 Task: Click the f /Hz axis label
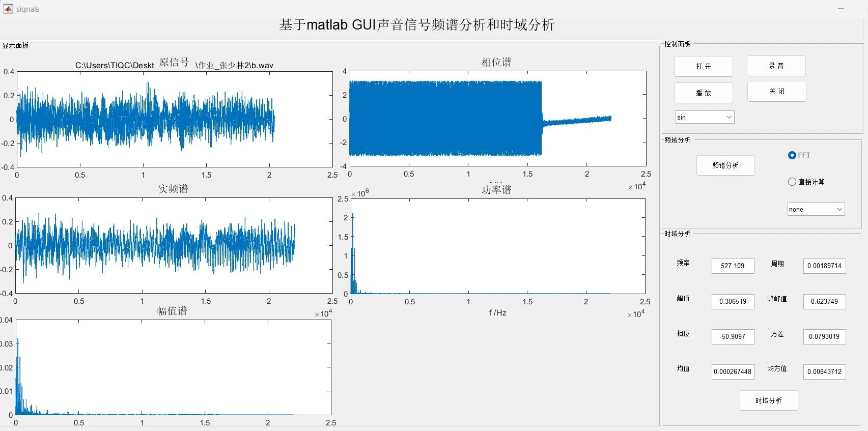tap(498, 312)
